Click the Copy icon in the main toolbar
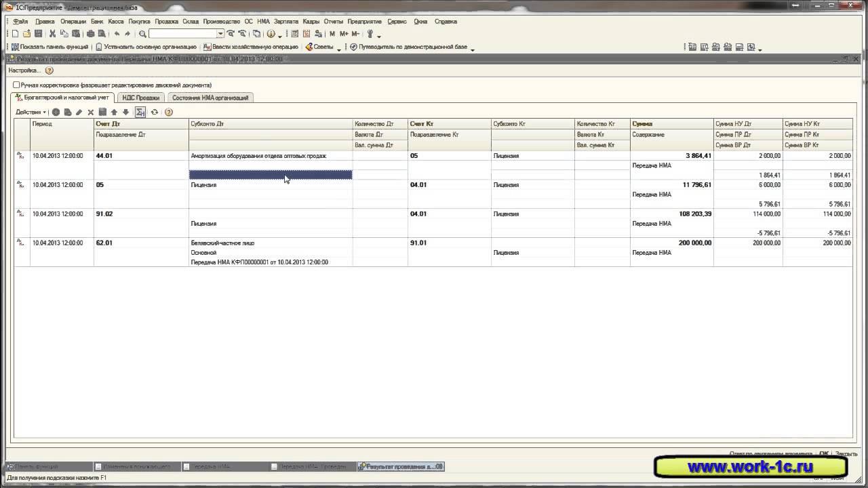This screenshot has width=868, height=488. click(x=64, y=34)
